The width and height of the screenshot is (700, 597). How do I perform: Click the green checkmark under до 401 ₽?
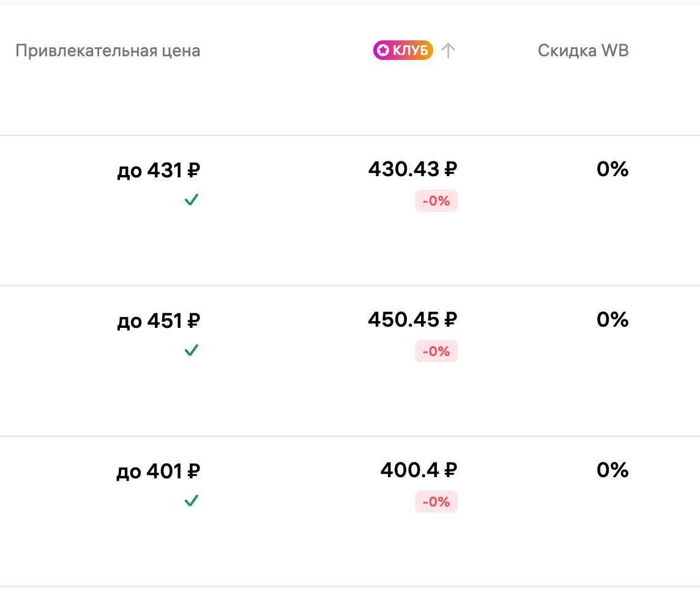192,500
